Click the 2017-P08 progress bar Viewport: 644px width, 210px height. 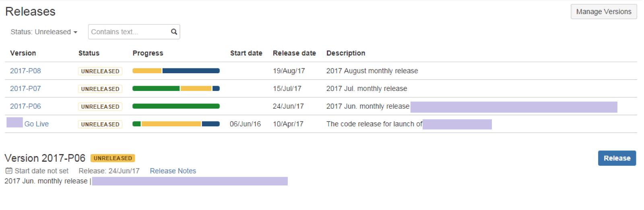coord(176,71)
